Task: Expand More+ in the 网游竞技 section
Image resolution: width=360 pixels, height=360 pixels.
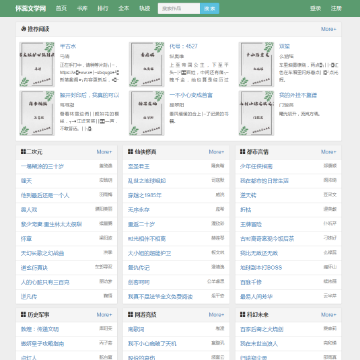Action: coord(216,315)
